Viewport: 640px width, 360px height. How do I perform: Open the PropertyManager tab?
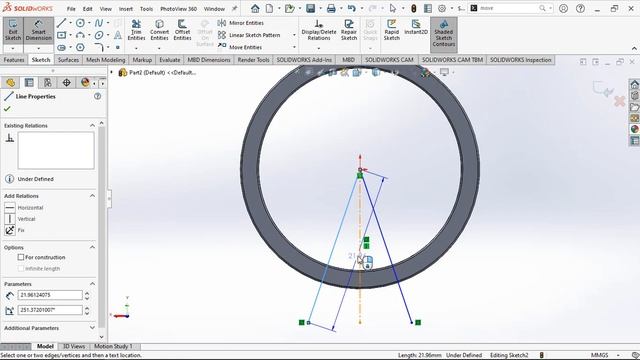[29, 83]
